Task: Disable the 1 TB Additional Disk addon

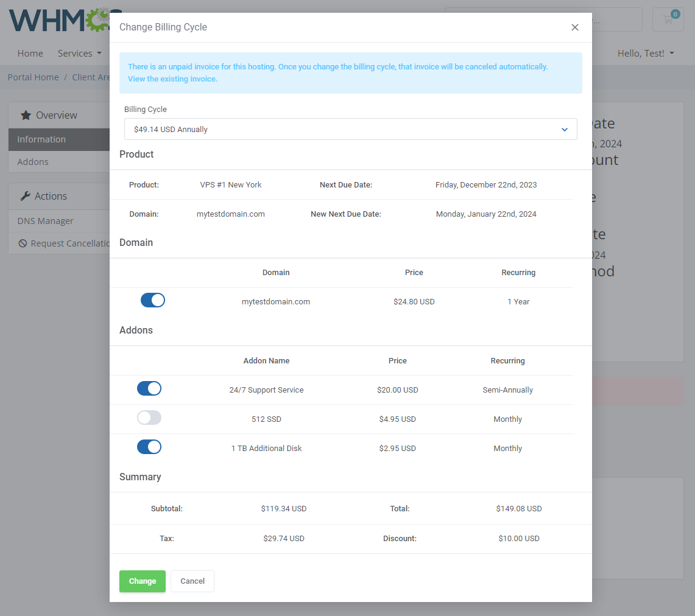Action: [x=149, y=447]
